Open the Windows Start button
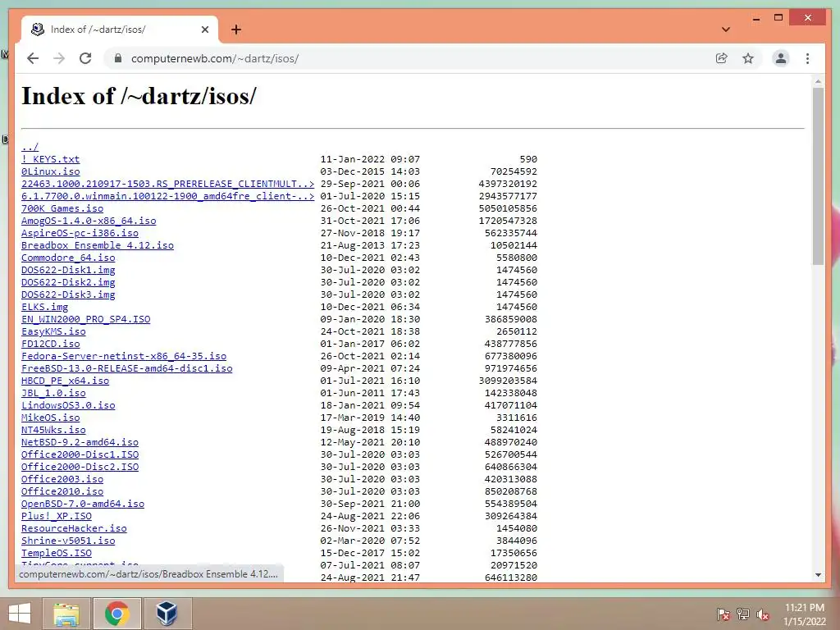 tap(20, 614)
